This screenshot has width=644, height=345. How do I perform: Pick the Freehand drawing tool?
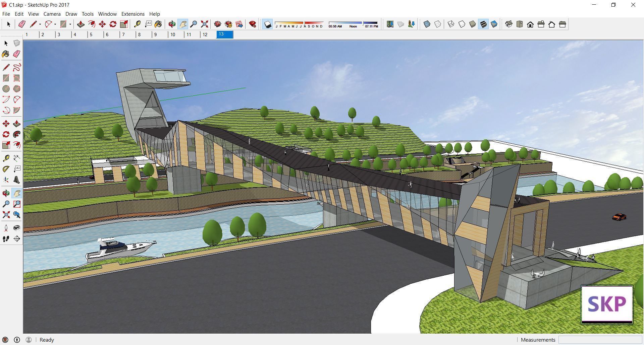pos(17,67)
